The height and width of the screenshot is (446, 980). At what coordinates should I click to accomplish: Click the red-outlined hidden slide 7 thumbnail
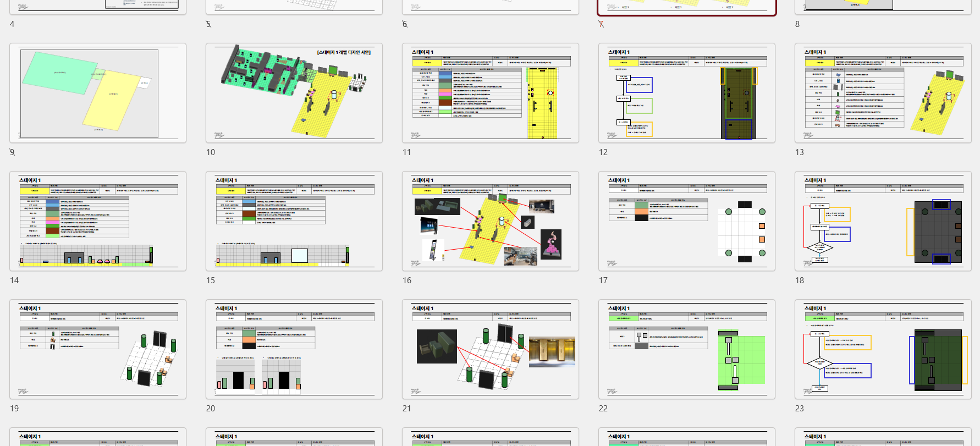pos(687,7)
